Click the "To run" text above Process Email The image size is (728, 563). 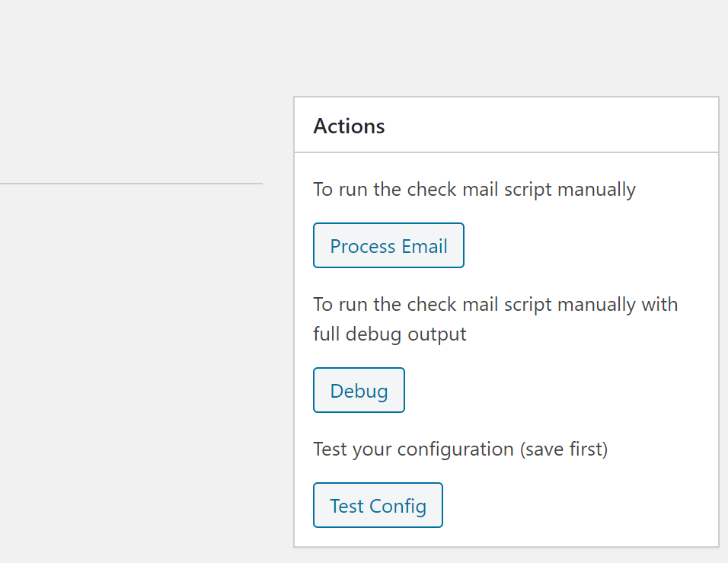(341, 190)
